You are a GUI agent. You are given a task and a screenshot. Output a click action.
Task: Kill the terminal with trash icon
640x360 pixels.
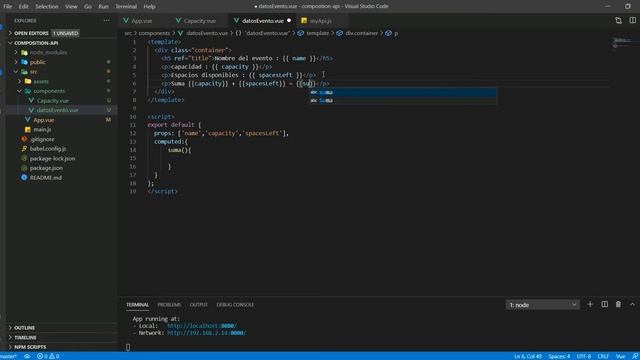pyautogui.click(x=618, y=304)
